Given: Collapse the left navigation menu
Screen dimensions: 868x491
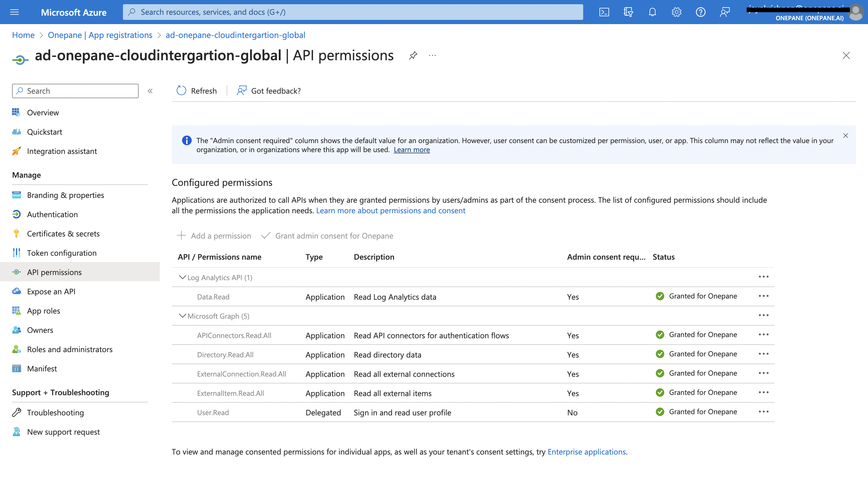Looking at the screenshot, I should point(150,91).
